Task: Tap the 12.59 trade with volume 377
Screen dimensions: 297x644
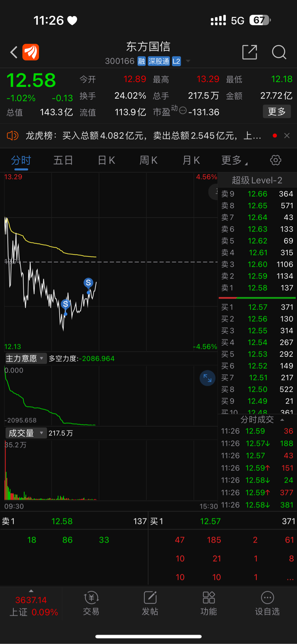Action: click(x=257, y=492)
